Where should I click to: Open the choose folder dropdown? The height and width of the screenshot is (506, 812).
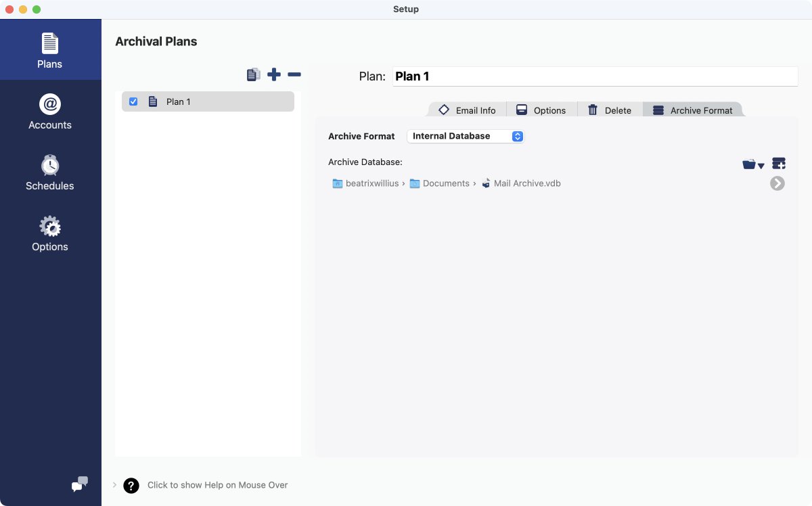coord(752,164)
